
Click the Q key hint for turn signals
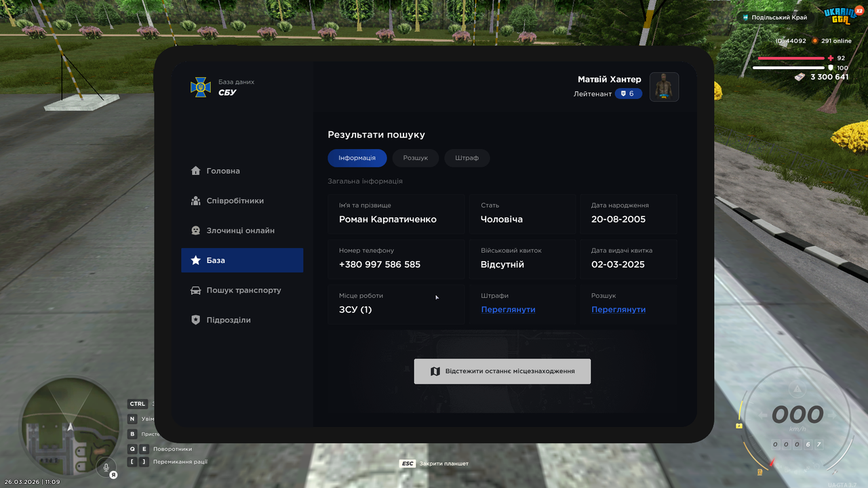tap(133, 449)
